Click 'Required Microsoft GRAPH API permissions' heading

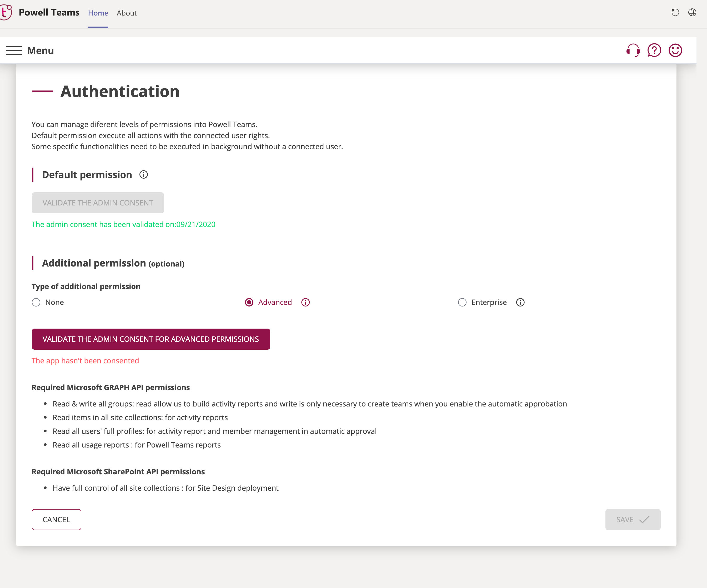tap(111, 388)
